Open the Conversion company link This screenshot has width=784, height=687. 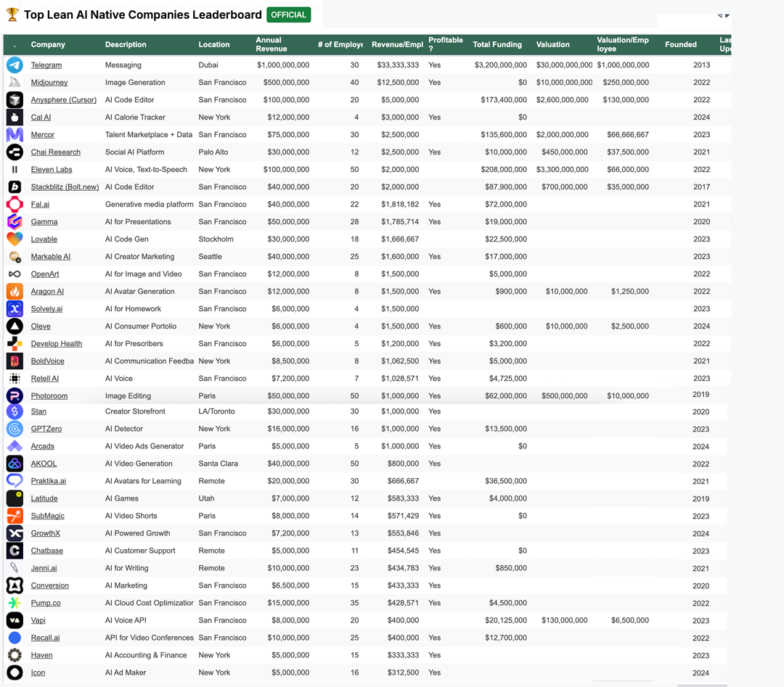(50, 585)
